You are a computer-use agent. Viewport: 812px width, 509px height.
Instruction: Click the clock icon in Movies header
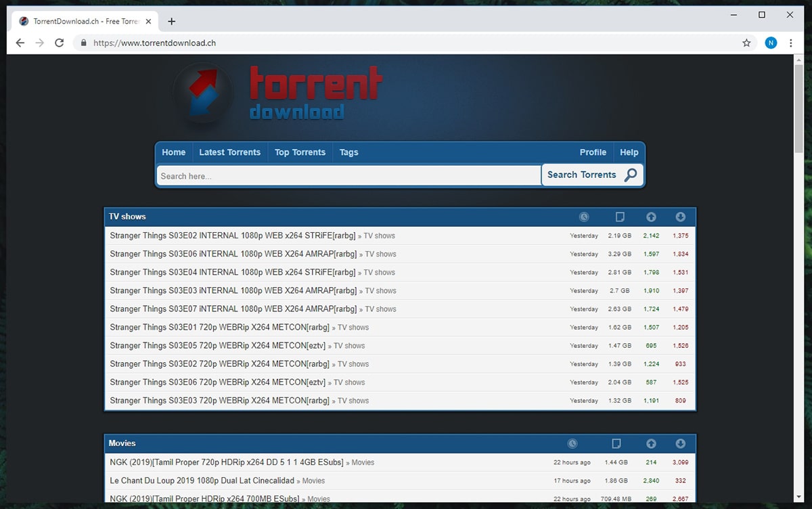tap(572, 443)
